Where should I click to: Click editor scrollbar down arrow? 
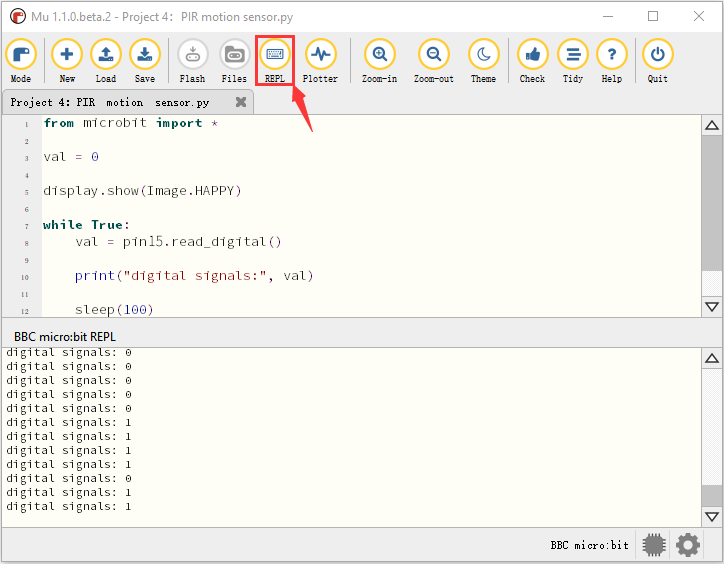click(712, 307)
